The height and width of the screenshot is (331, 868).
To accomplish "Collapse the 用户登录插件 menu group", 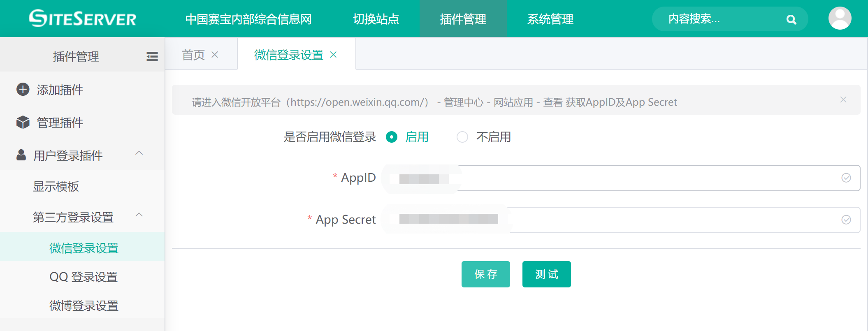I will coord(139,153).
